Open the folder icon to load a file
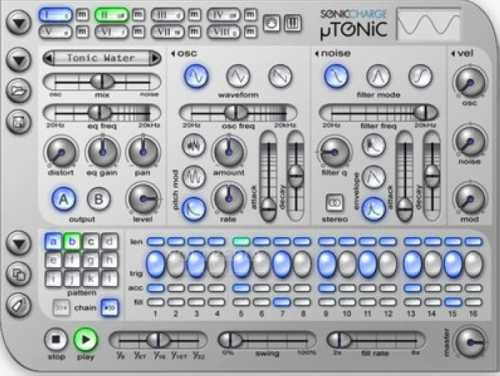The image size is (500, 376). point(19,91)
